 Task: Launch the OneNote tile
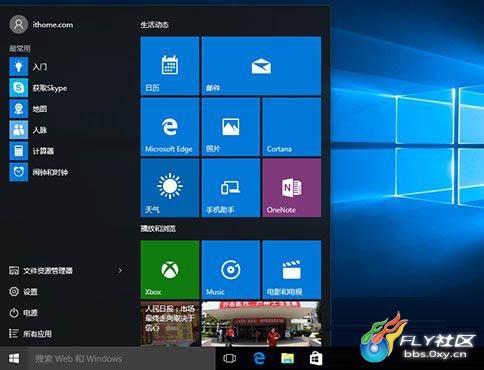(292, 188)
